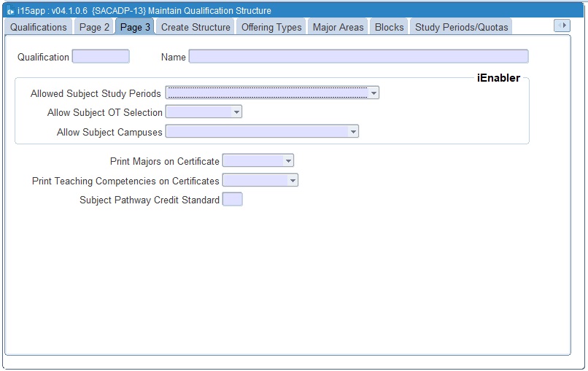
Task: Switch to the Qualifications tab
Action: [x=39, y=27]
